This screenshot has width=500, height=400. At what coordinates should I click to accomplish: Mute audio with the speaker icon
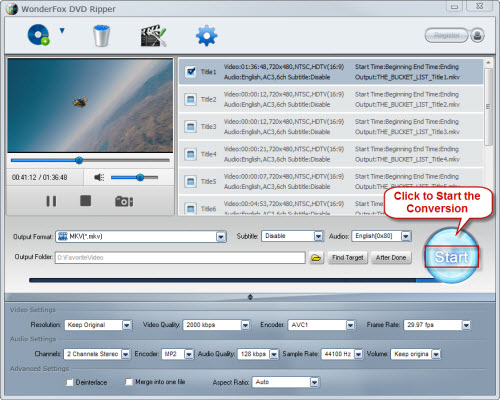pyautogui.click(x=99, y=177)
